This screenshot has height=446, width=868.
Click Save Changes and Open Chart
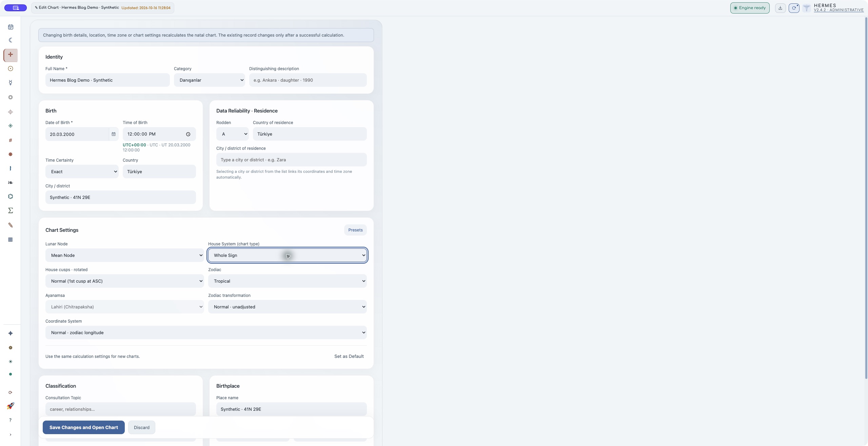click(84, 427)
